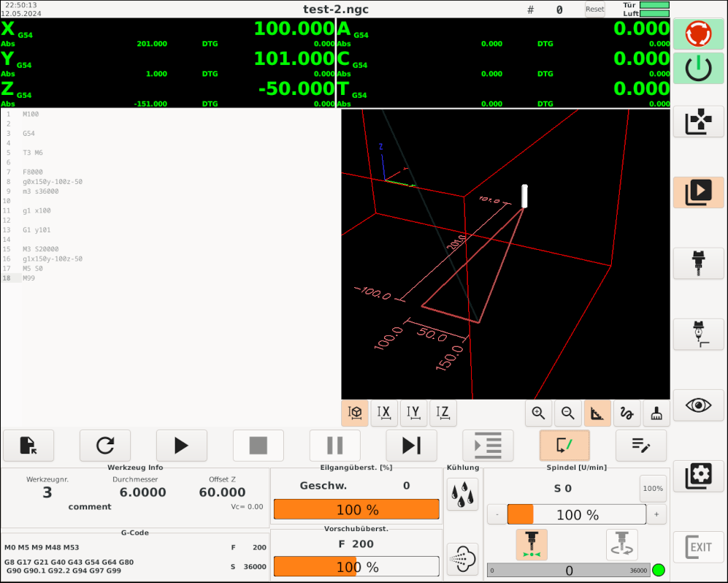728x583 pixels.
Task: Click the tool diameter value 6.0000
Action: tap(142, 492)
